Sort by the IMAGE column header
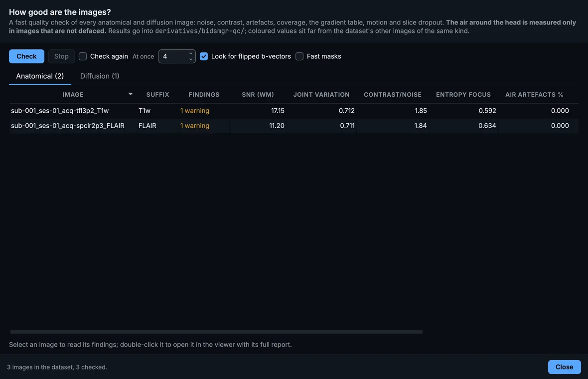588x379 pixels. tap(73, 95)
